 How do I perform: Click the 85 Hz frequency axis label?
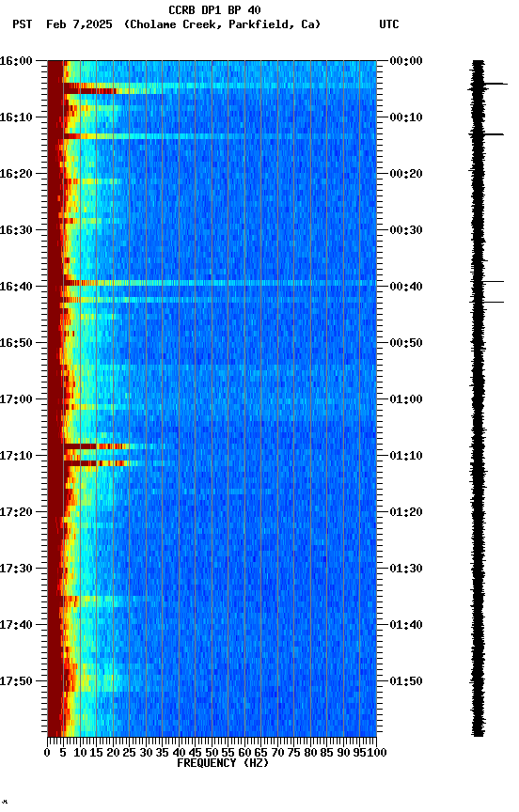coord(327,753)
